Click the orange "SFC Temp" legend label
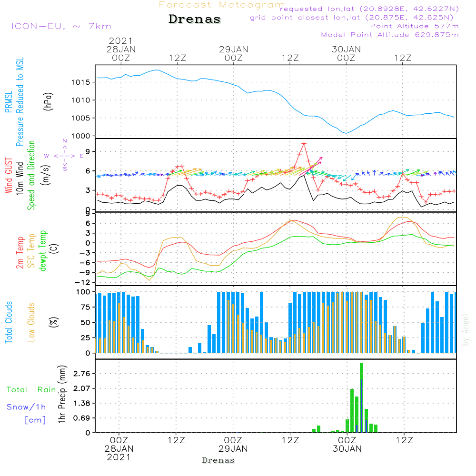The image size is (476, 476). pos(31,251)
